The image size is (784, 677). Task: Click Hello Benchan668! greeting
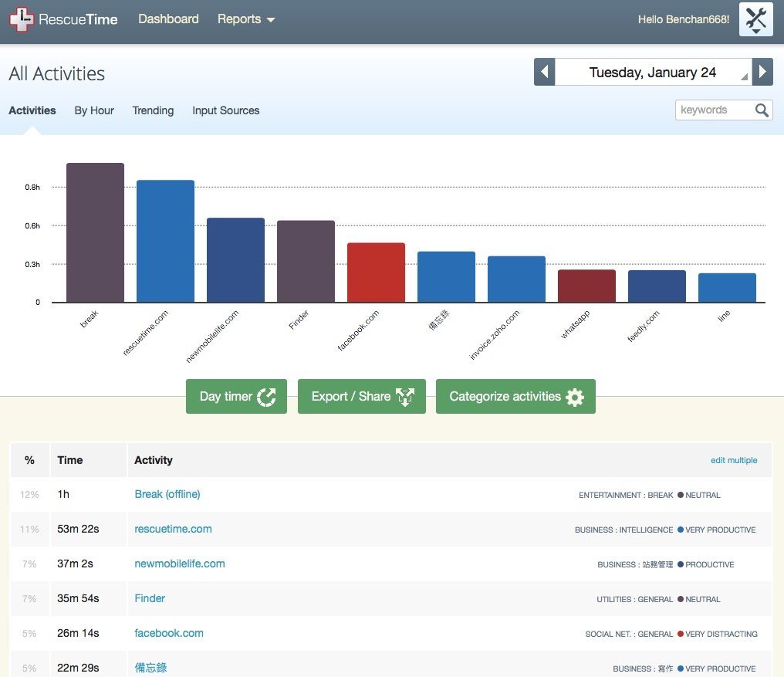(684, 19)
